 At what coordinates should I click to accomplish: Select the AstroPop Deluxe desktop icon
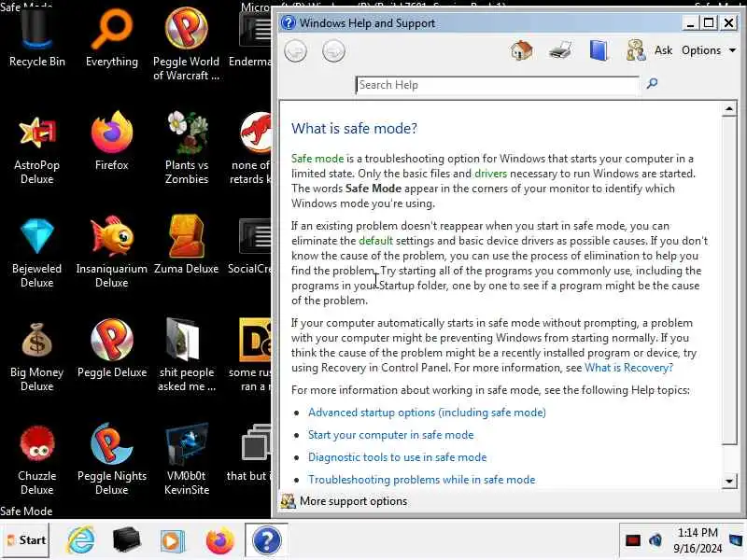tap(37, 150)
